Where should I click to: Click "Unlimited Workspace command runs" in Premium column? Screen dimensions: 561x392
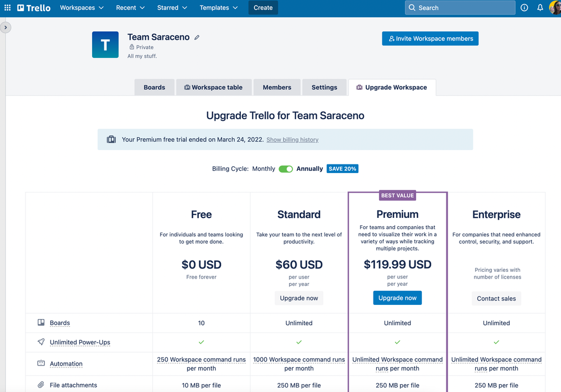point(398,364)
